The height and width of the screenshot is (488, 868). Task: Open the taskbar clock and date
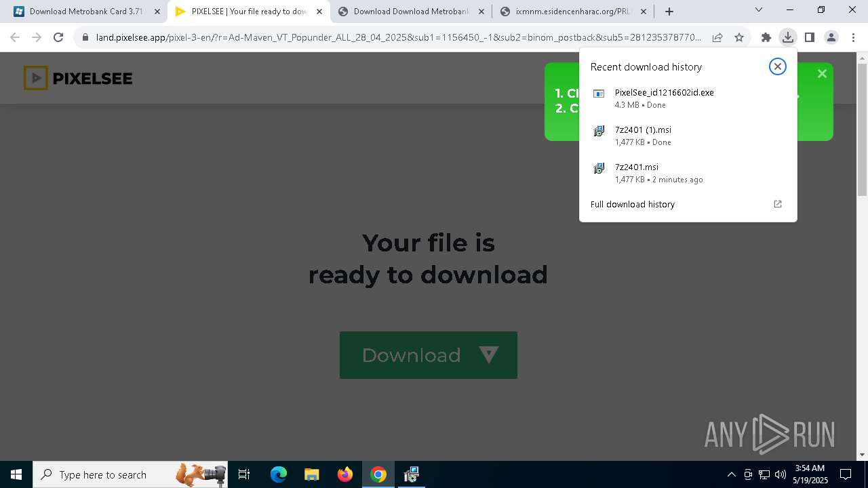pos(810,474)
